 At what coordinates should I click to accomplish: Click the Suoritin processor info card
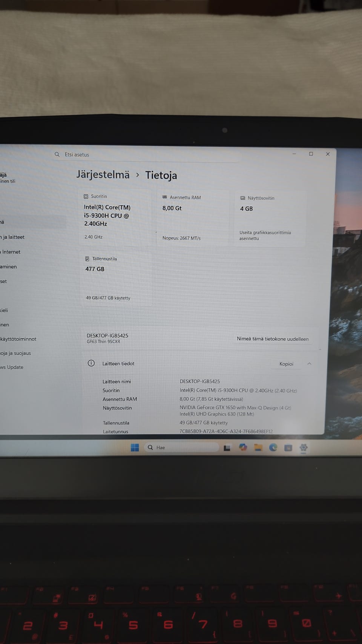[115, 218]
